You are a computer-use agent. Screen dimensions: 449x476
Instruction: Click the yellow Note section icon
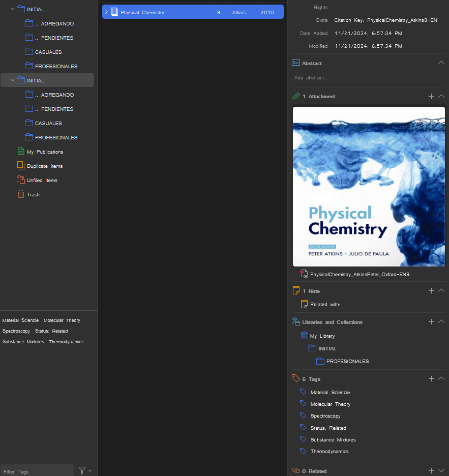pos(296,290)
